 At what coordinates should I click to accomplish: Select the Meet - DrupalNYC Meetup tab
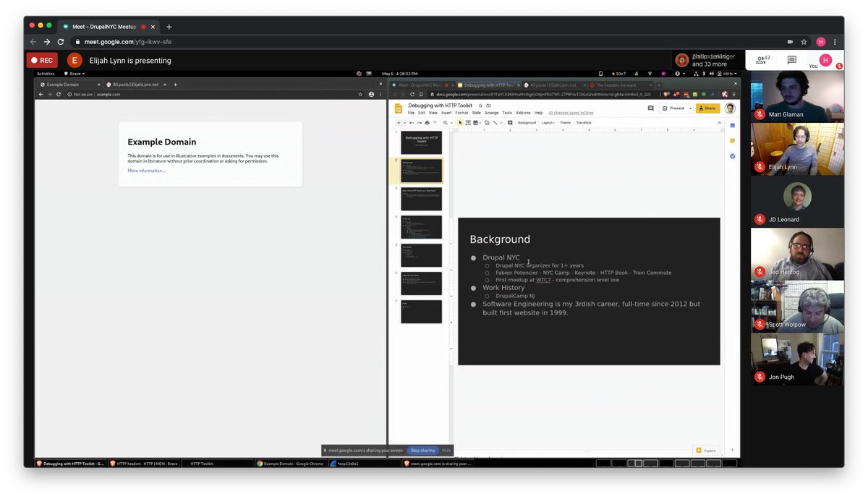click(x=109, y=27)
